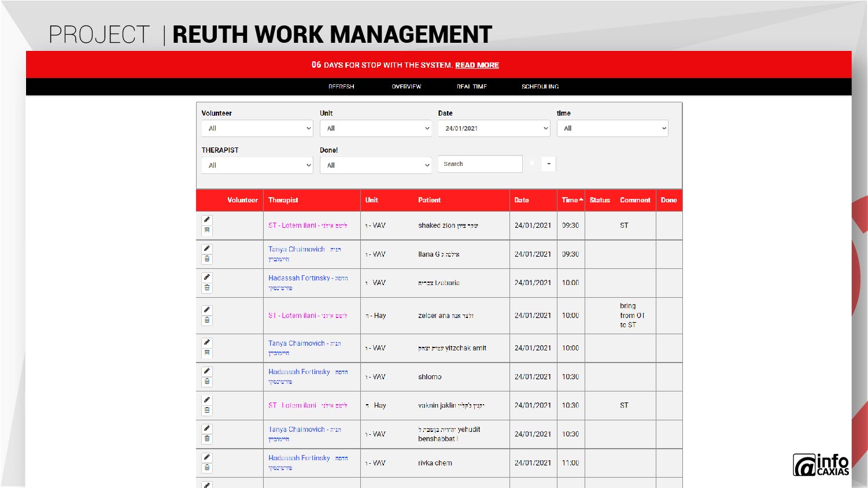This screenshot has height=488, width=868.
Task: Click the edit pencil for shaked zion row
Action: point(207,220)
